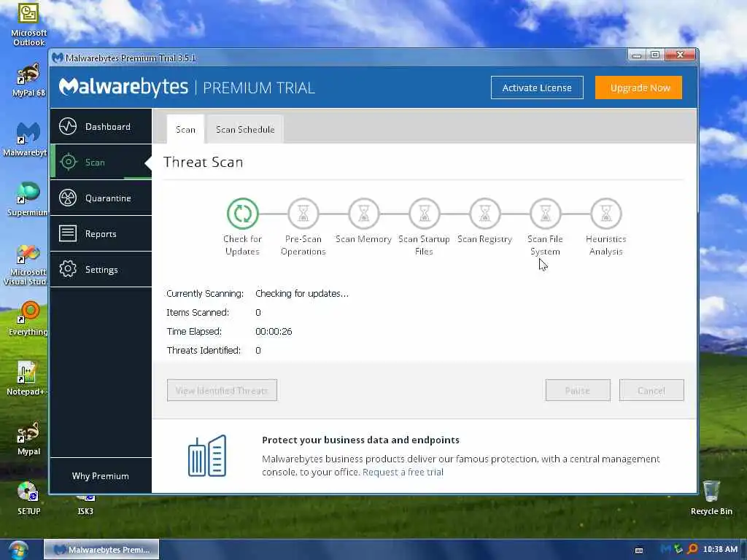747x560 pixels.
Task: Click the Checking for updates status text
Action: [x=302, y=294]
